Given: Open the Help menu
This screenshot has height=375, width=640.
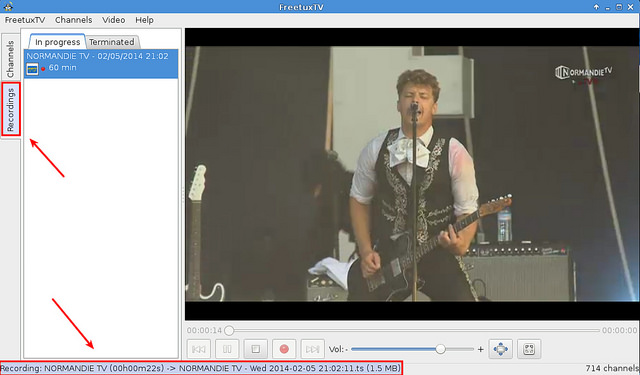Looking at the screenshot, I should coord(144,20).
